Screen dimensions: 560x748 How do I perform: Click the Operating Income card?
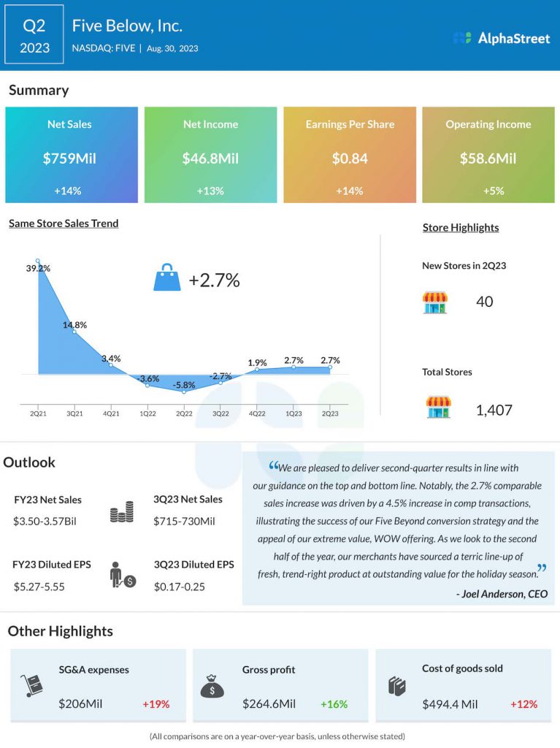point(488,155)
